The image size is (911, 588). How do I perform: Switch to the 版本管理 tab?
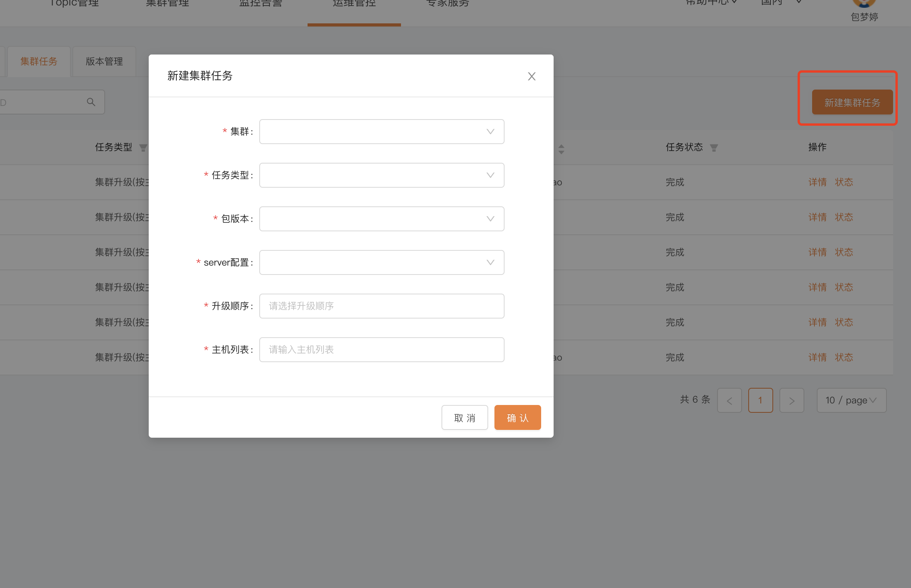tap(104, 62)
